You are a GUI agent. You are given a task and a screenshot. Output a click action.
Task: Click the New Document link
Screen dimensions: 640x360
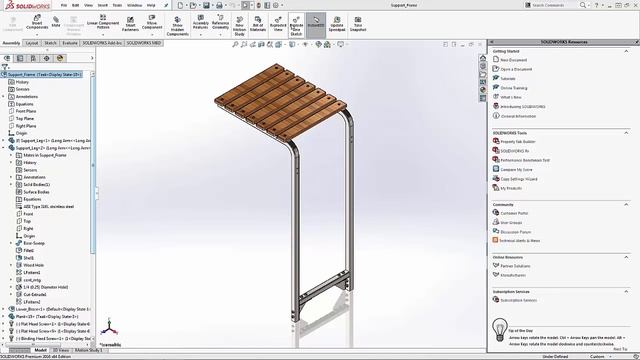click(x=513, y=60)
